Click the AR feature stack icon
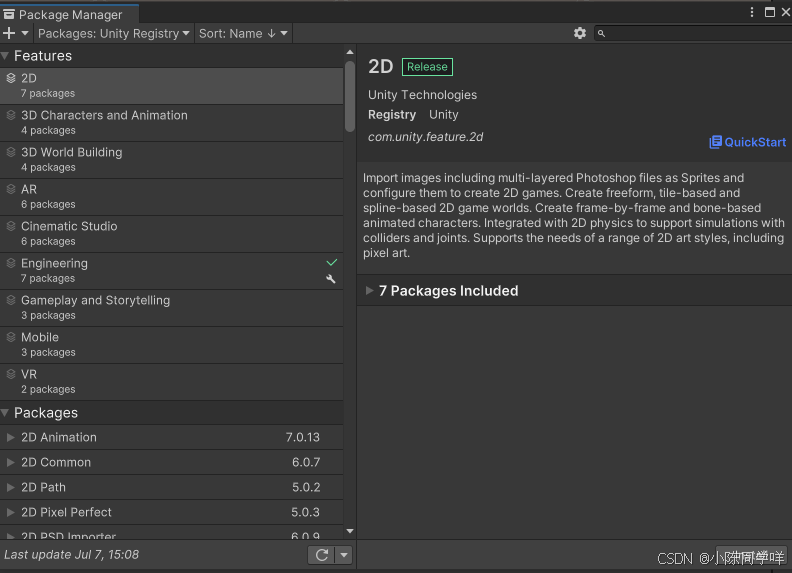792x573 pixels. 11,189
